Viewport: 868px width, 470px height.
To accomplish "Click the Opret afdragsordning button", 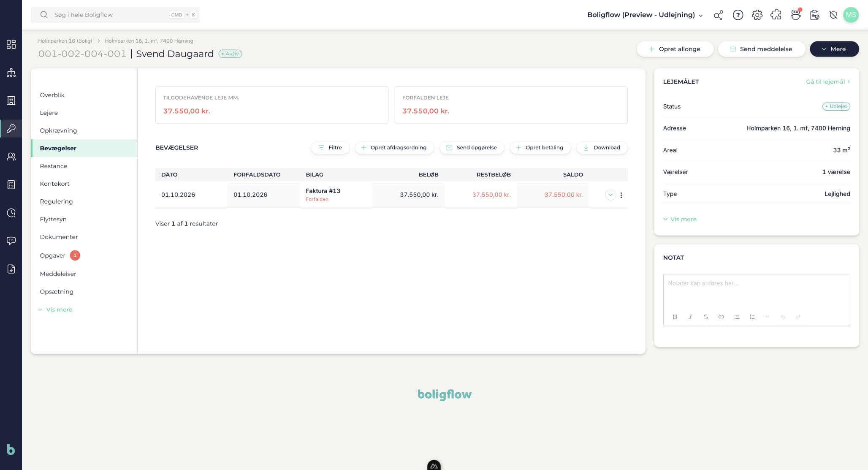I will [394, 148].
